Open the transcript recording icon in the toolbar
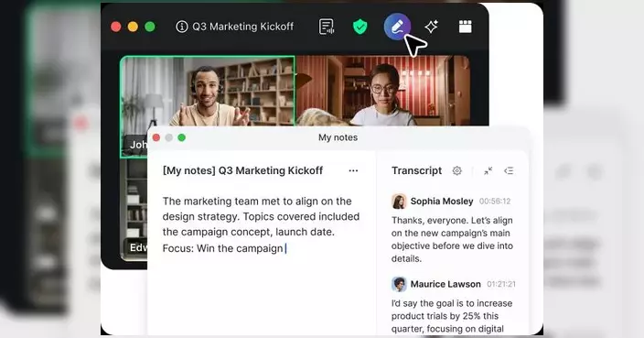 (327, 27)
